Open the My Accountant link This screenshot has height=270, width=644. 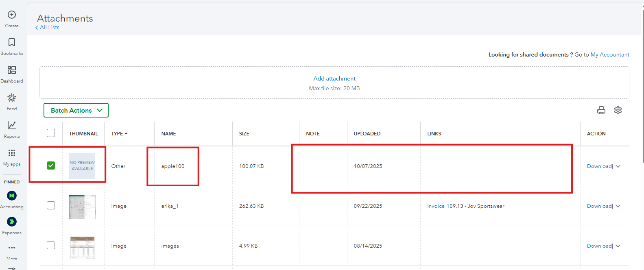[x=610, y=54]
